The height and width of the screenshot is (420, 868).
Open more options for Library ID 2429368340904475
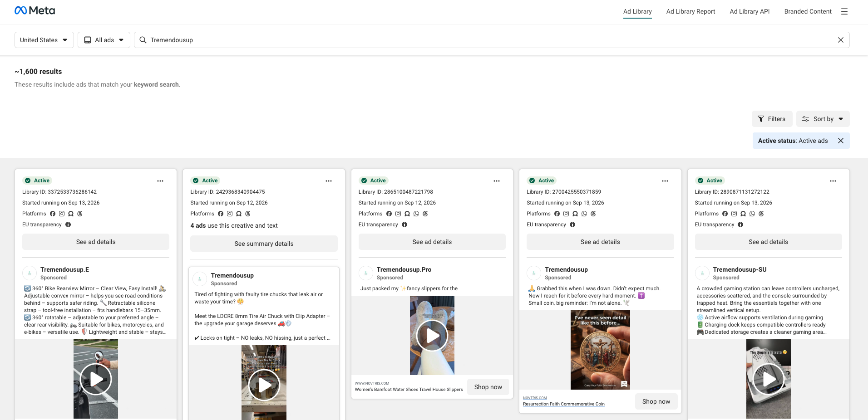pyautogui.click(x=329, y=181)
